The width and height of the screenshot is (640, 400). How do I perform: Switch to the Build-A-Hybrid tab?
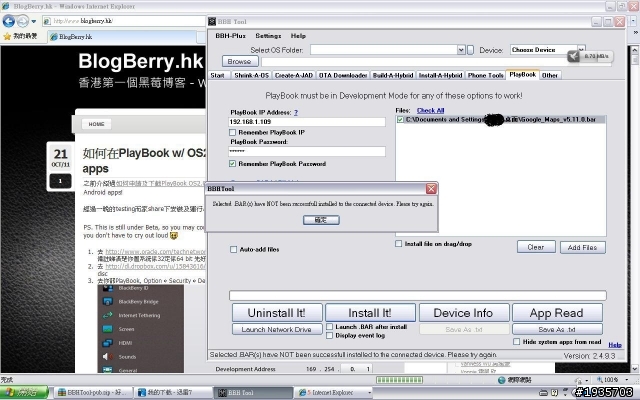coord(393,75)
